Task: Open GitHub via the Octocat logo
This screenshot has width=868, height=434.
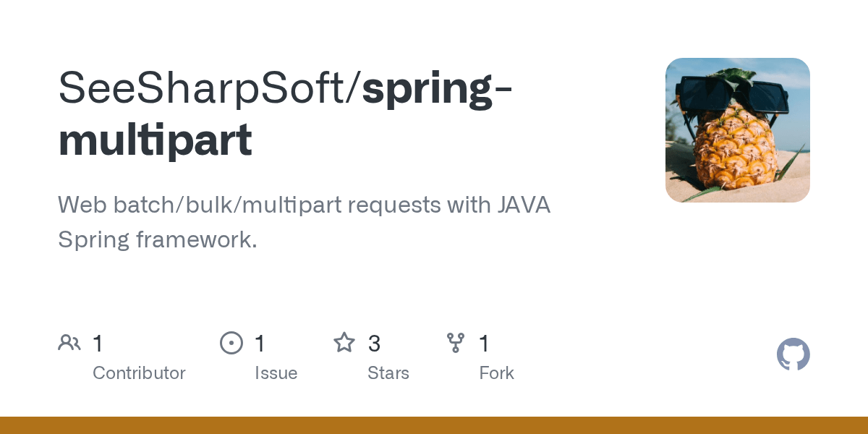Action: [x=793, y=354]
